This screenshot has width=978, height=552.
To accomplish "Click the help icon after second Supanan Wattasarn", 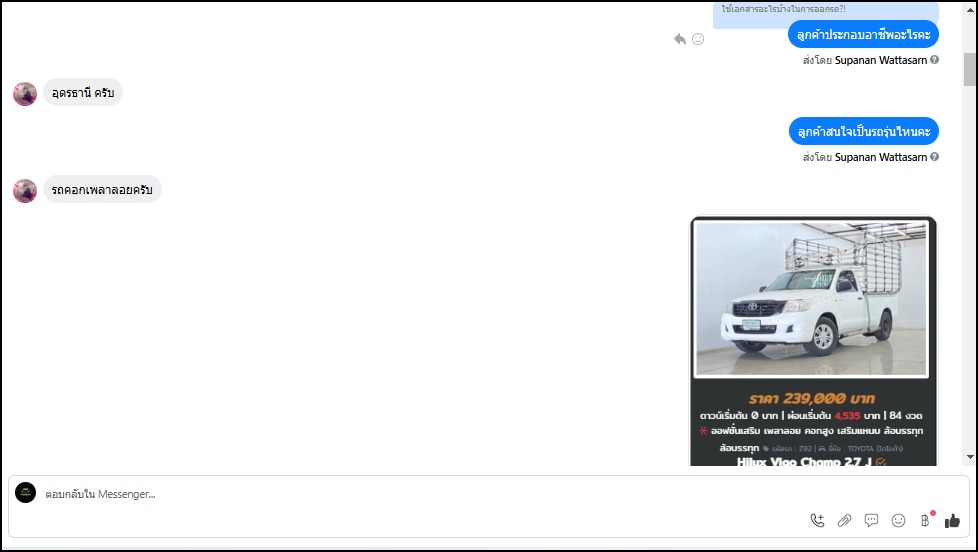I will tap(934, 157).
